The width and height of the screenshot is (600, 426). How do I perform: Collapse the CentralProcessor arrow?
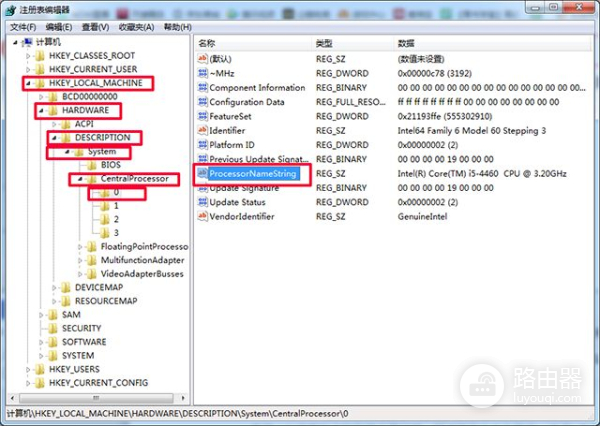pos(80,179)
